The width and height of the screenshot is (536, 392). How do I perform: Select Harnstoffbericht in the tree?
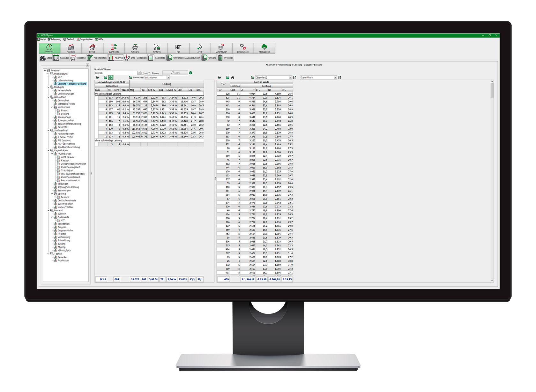tap(66, 134)
